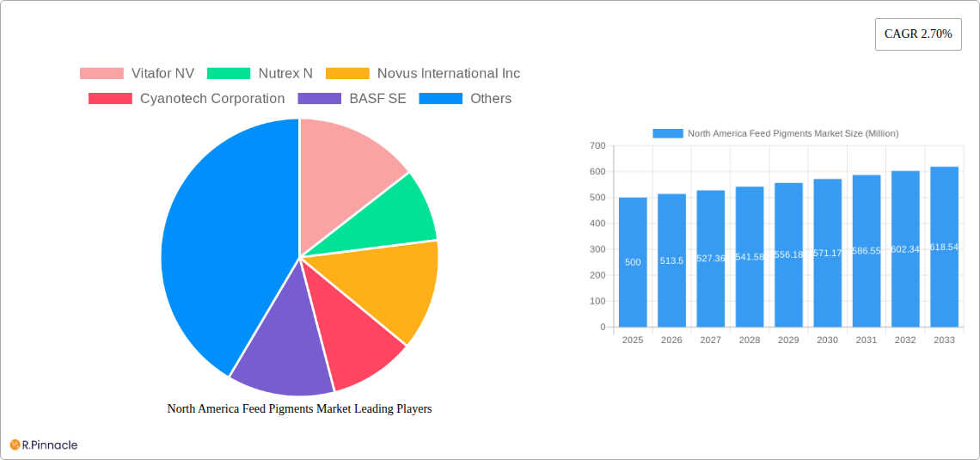
Task: Click the R.Pinnacle brand name text
Action: click(x=50, y=445)
